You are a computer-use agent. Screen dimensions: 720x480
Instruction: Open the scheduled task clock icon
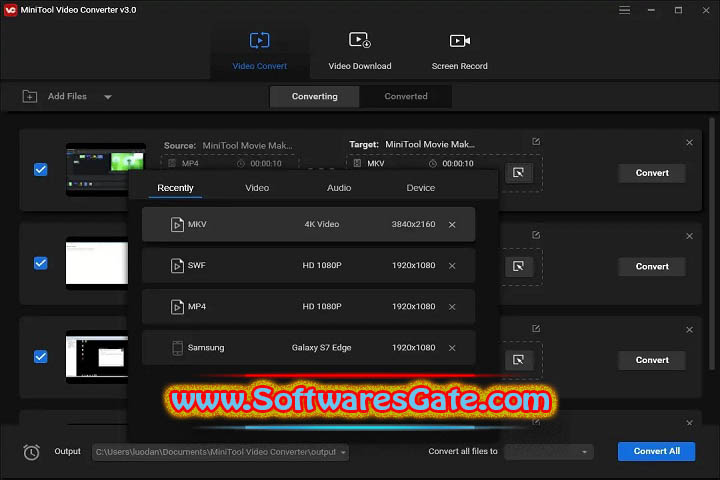pos(31,452)
